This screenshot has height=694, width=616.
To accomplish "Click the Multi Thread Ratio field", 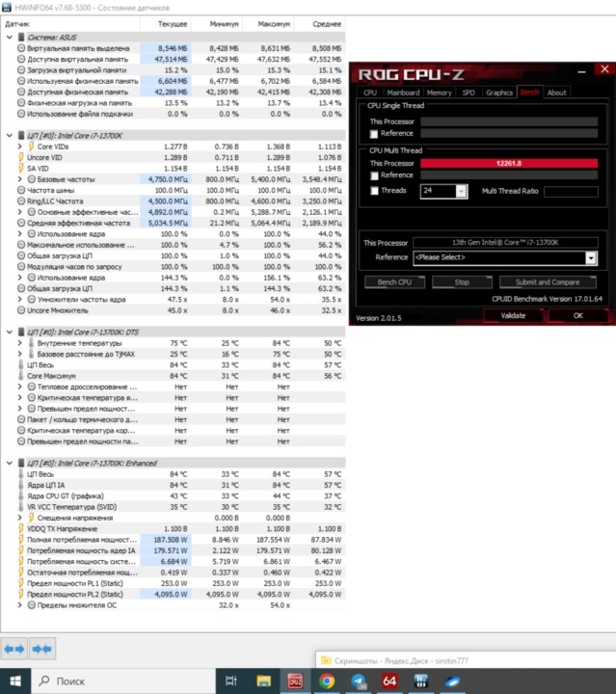I will 571,191.
